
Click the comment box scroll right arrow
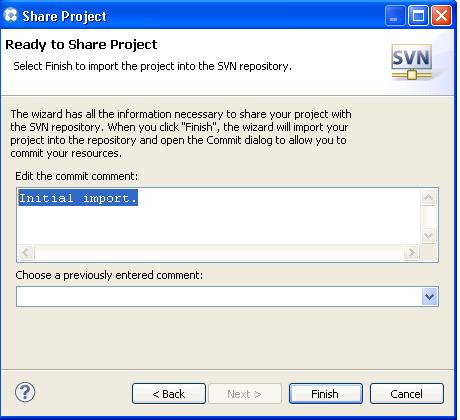coord(412,252)
